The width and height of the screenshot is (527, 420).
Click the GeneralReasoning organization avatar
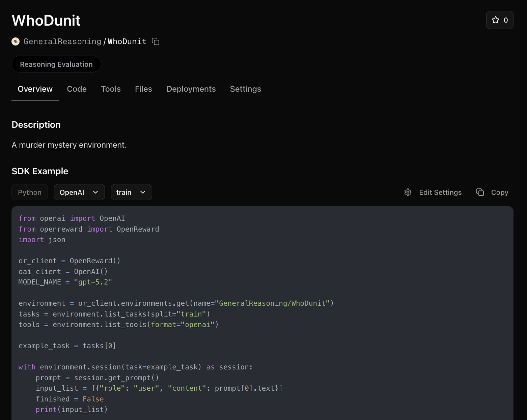16,41
